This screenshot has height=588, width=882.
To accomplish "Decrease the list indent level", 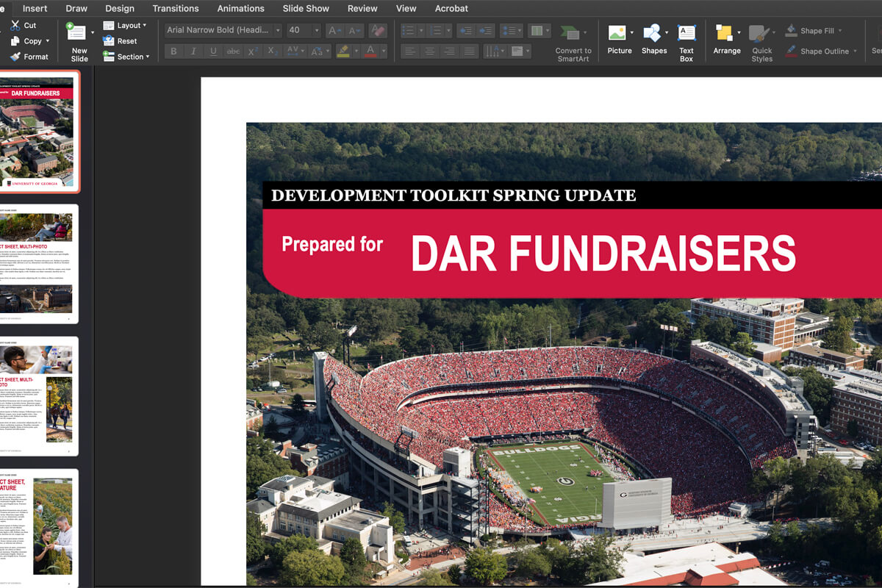I will point(465,30).
